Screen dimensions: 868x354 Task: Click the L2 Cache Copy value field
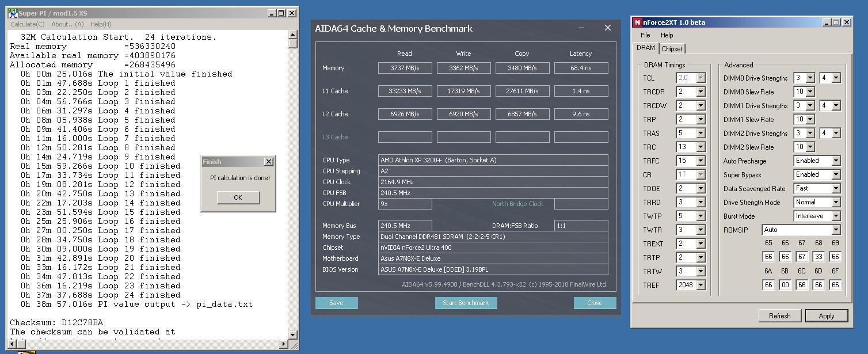[x=522, y=114]
